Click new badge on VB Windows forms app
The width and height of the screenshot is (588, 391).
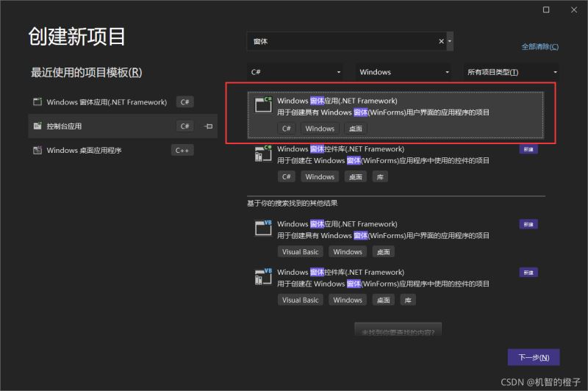[528, 225]
